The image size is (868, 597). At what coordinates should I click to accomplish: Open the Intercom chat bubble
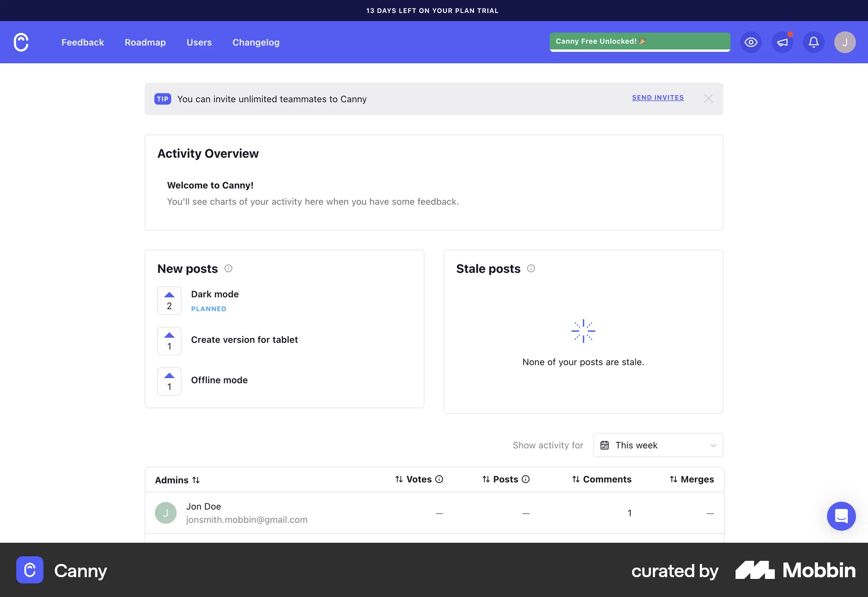coord(841,516)
